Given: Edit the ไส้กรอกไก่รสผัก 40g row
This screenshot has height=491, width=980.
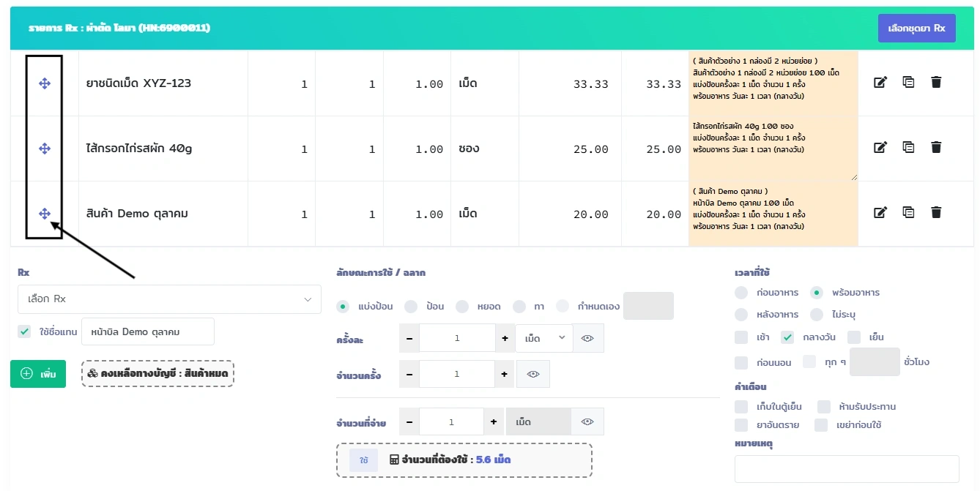Looking at the screenshot, I should (x=880, y=148).
